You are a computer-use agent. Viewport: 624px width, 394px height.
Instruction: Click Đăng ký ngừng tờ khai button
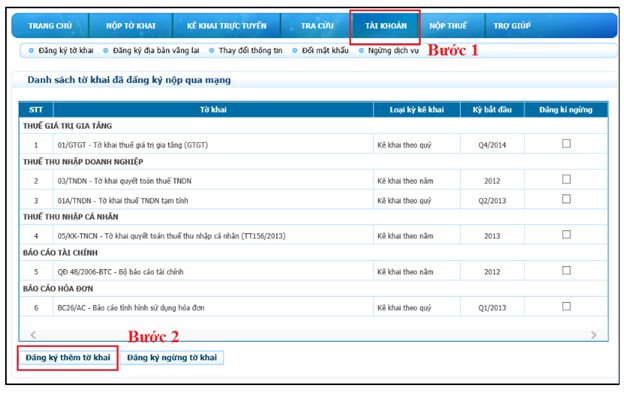point(172,357)
